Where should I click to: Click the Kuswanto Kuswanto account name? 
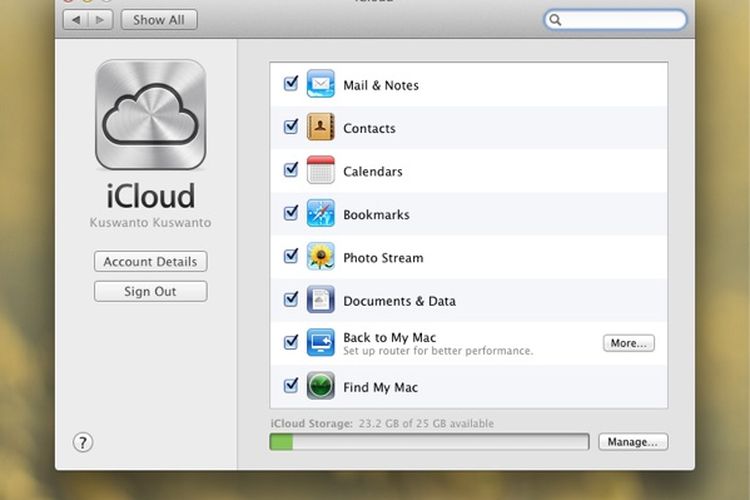tap(151, 222)
